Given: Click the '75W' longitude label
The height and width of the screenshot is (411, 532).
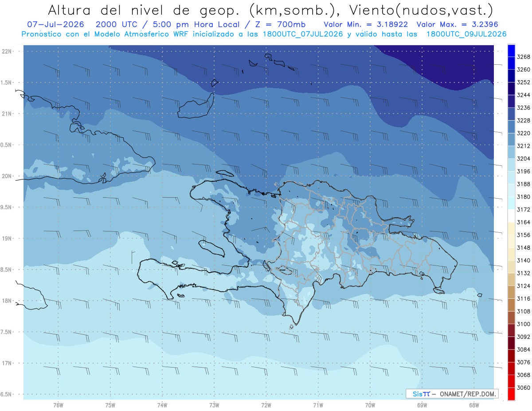Looking at the screenshot, I should tap(110, 405).
